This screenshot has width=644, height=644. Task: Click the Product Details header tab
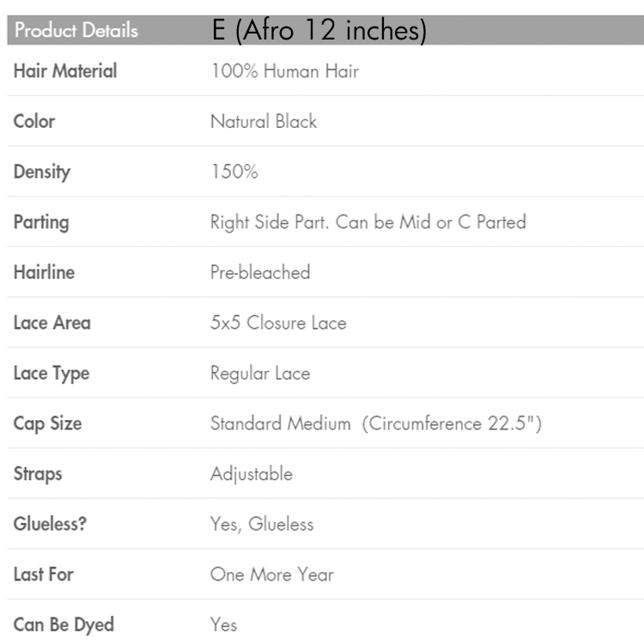[76, 31]
